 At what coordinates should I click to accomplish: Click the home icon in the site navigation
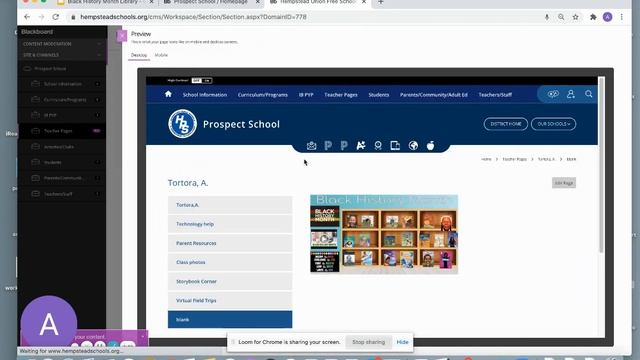[x=168, y=94]
